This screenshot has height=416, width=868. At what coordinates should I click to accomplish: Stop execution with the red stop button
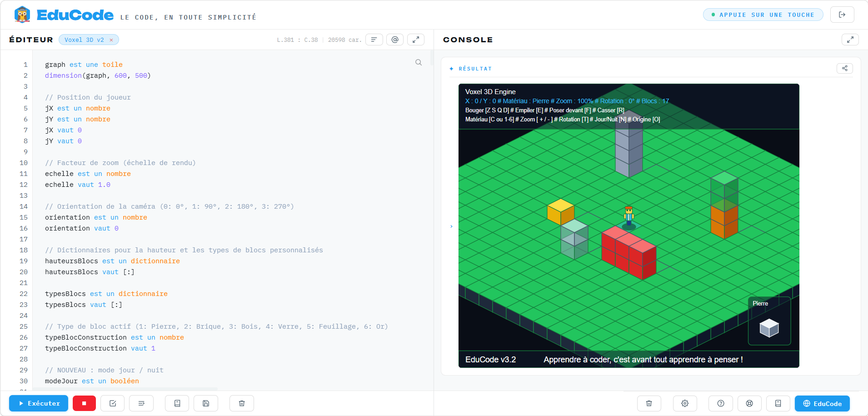(84, 403)
